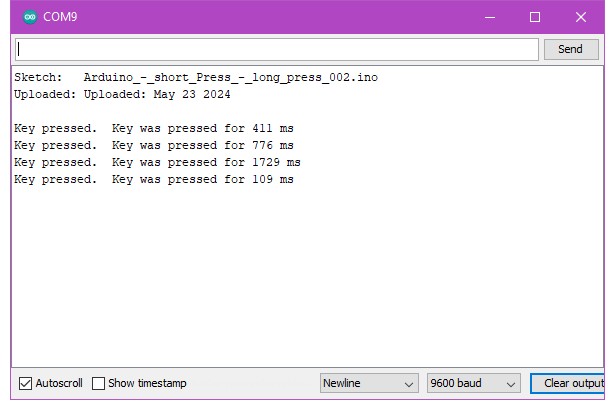Screen dimensions: 615x410
Task: Maximize the COM9 serial monitor window
Action: pos(535,17)
